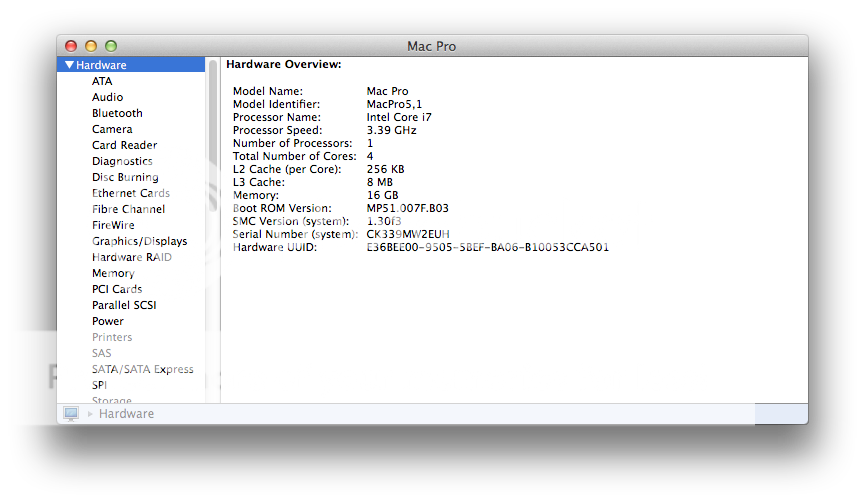This screenshot has height=503, width=865.
Task: Select Ethernet Cards in the sidebar
Action: coord(130,193)
